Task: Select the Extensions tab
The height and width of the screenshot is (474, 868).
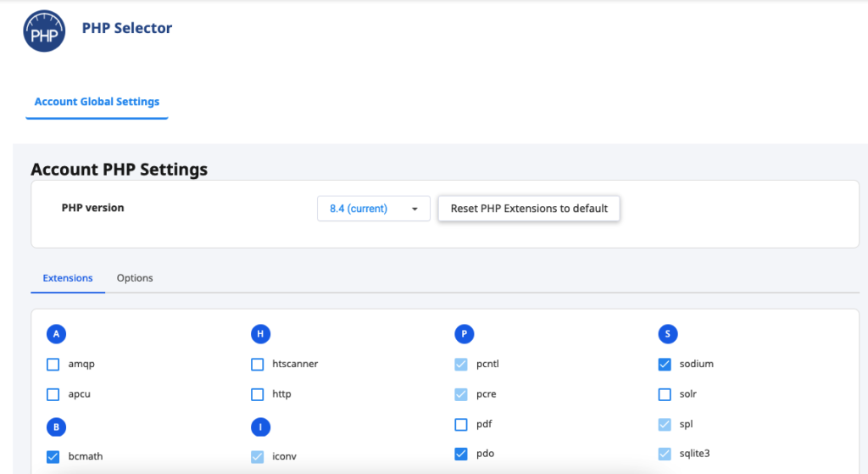Action: (x=68, y=278)
